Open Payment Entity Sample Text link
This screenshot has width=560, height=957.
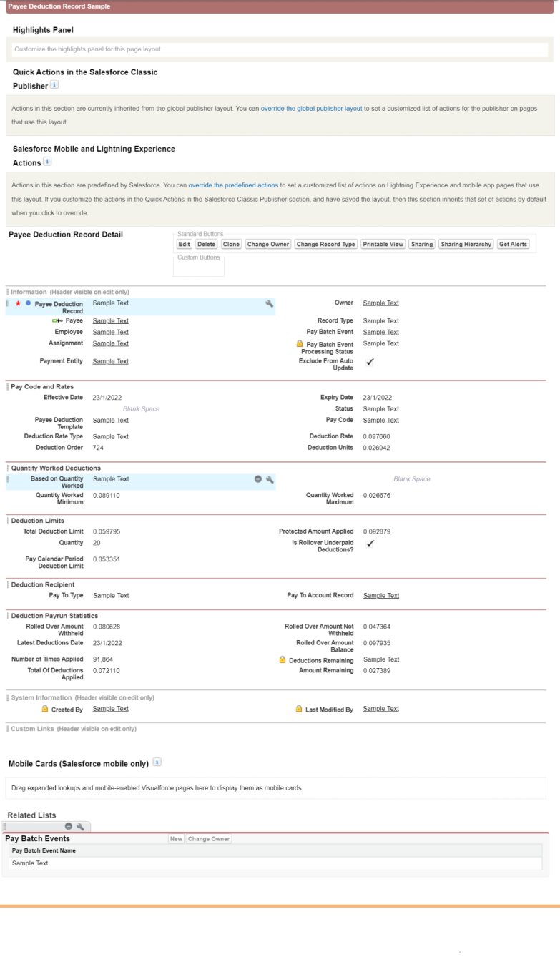(111, 362)
